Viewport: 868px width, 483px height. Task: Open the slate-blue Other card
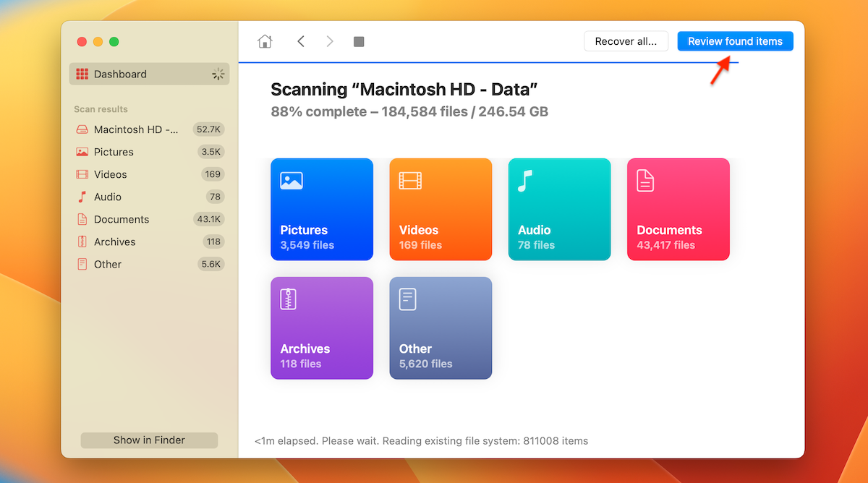[x=441, y=328]
